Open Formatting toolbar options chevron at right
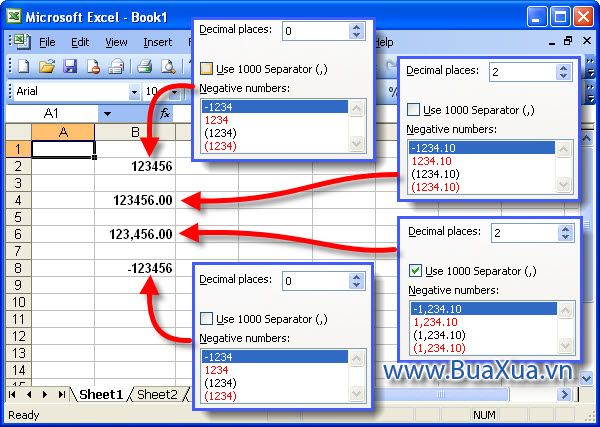The width and height of the screenshot is (600, 427). click(x=590, y=92)
